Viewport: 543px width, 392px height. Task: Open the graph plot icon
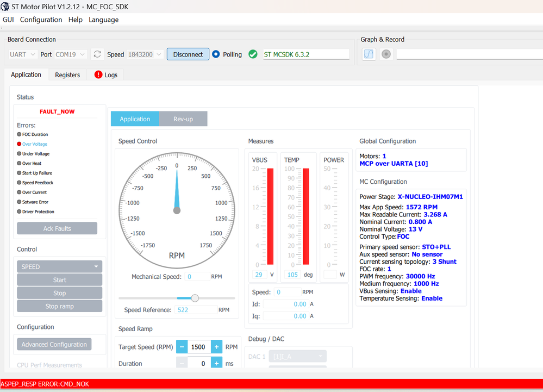[x=369, y=54]
